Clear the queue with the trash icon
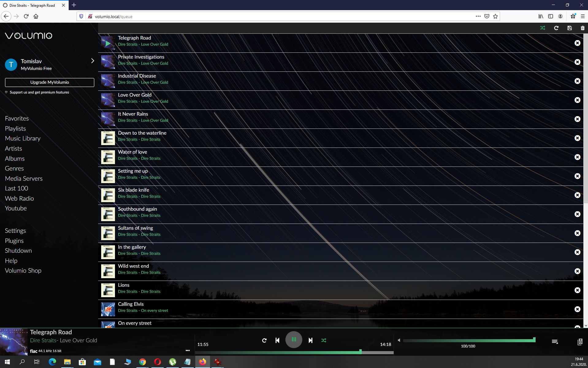This screenshot has width=588, height=368. pos(582,28)
